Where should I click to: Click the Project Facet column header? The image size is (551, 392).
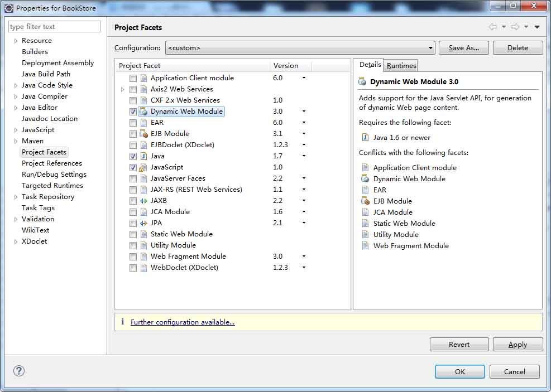[193, 66]
